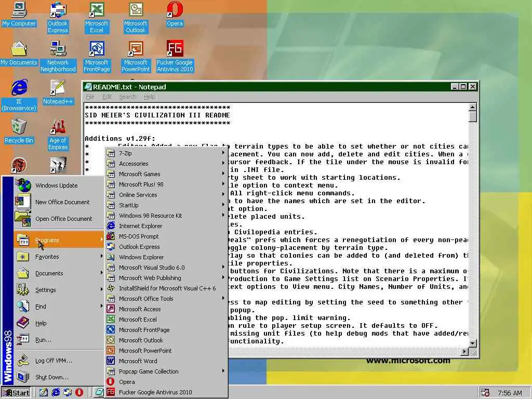This screenshot has width=532, height=399.
Task: Launch Microsoft Excel desktop shortcut
Action: 97,18
